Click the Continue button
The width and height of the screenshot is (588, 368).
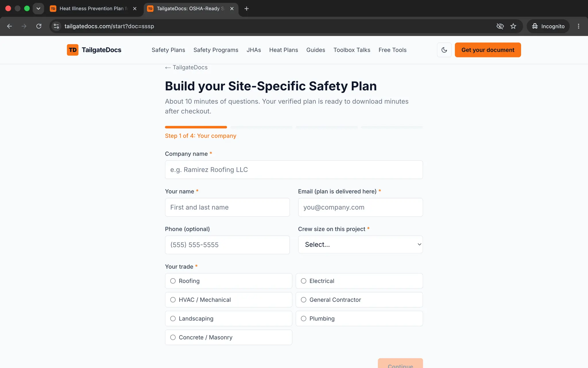click(x=400, y=363)
